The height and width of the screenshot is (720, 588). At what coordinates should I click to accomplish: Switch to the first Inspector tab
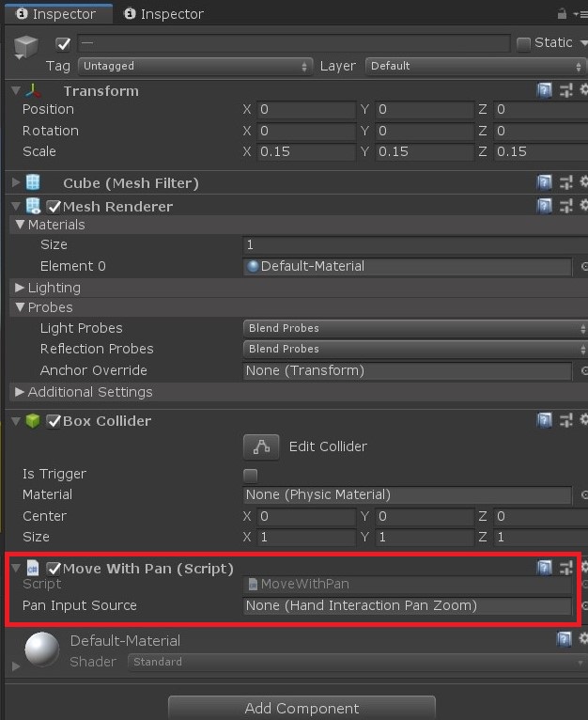pos(58,14)
